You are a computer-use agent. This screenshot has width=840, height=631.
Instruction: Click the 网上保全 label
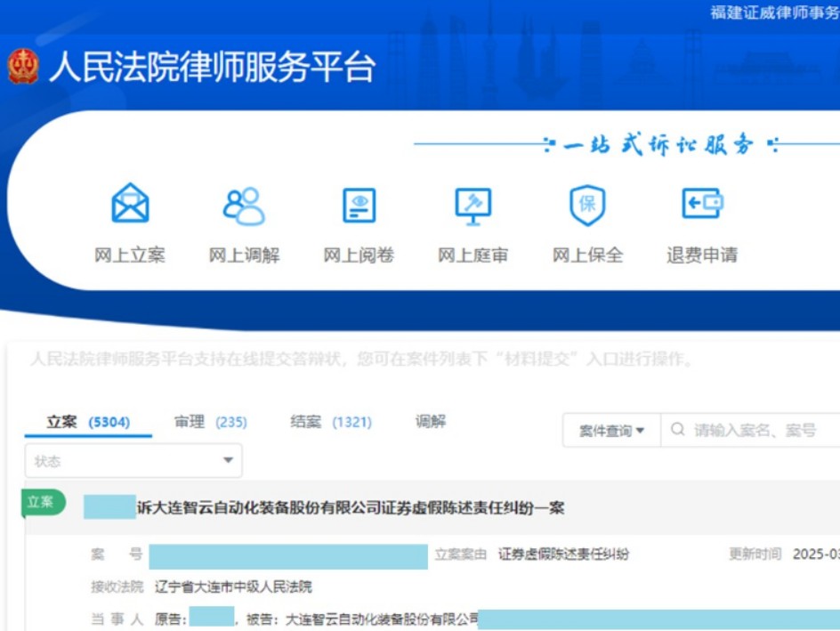coord(587,255)
